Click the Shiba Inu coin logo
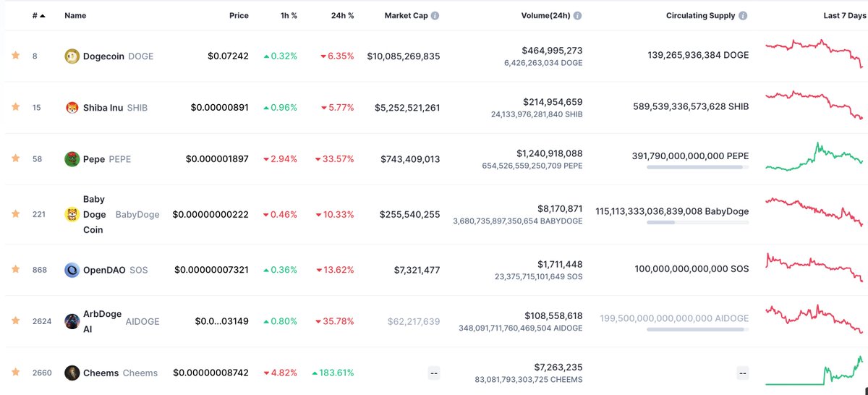This screenshot has width=868, height=395. [x=72, y=107]
